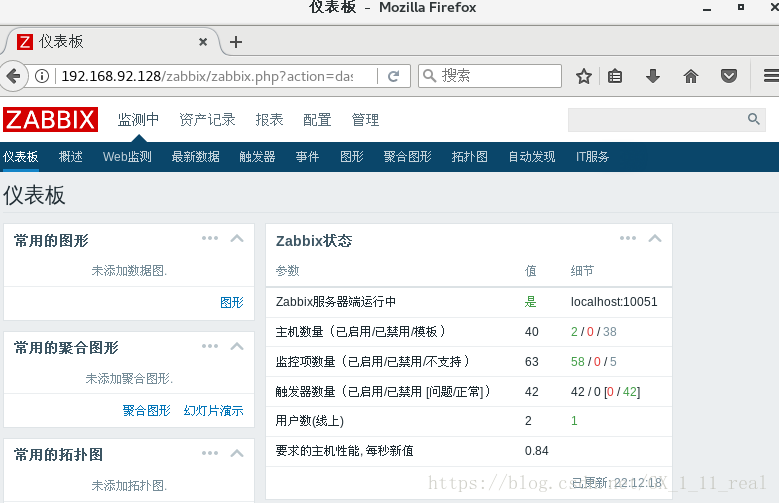779x503 pixels.
Task: Collapse the 常用的拓扑图 widget
Action: [x=237, y=453]
